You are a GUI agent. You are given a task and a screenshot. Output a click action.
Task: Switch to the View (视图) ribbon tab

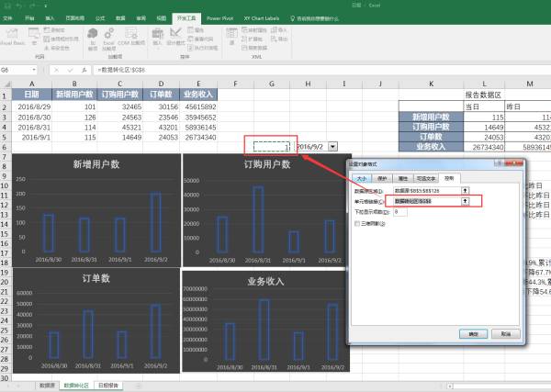162,18
